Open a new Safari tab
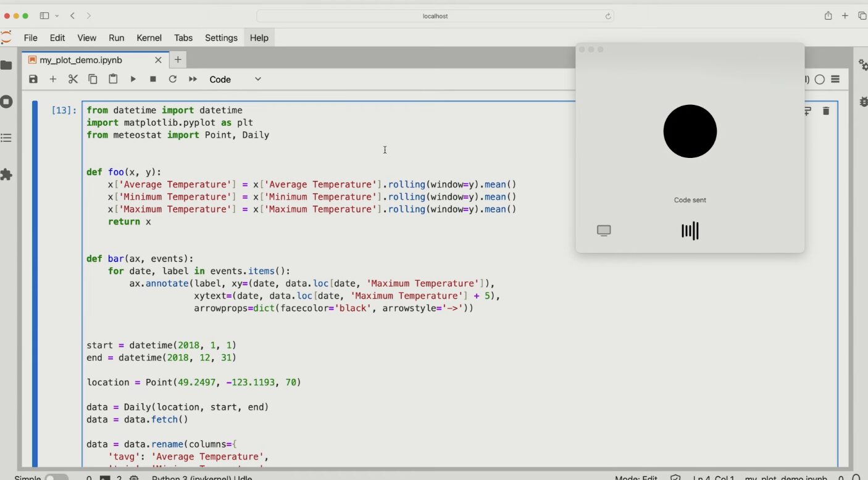The image size is (868, 480). [x=845, y=15]
